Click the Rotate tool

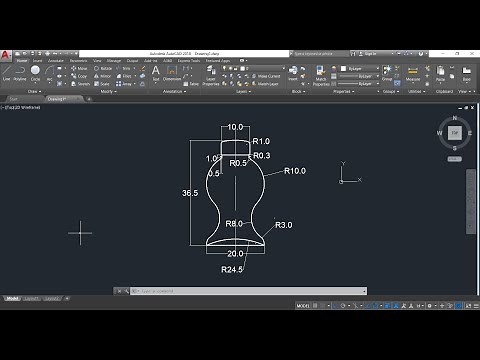click(103, 68)
